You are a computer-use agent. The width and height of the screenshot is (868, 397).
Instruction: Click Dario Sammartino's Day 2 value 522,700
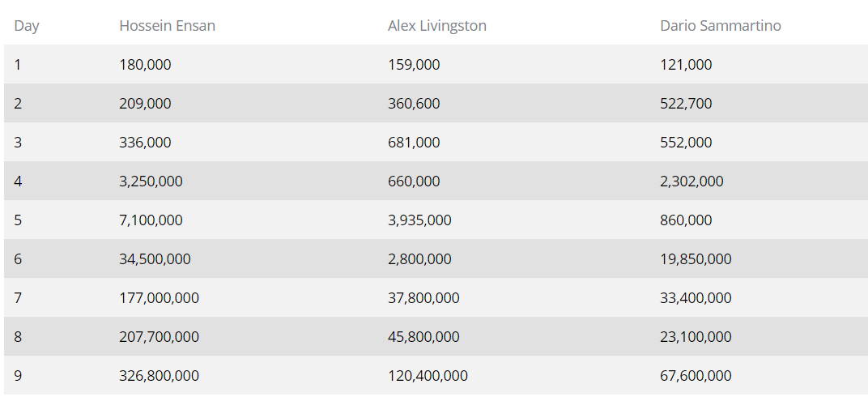coord(686,104)
